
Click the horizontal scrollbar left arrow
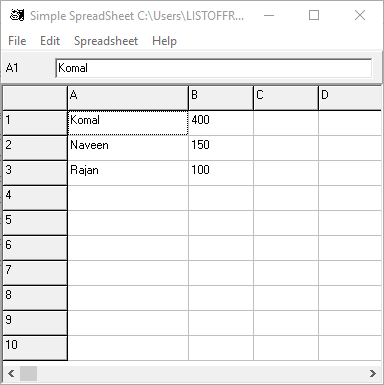[11, 373]
